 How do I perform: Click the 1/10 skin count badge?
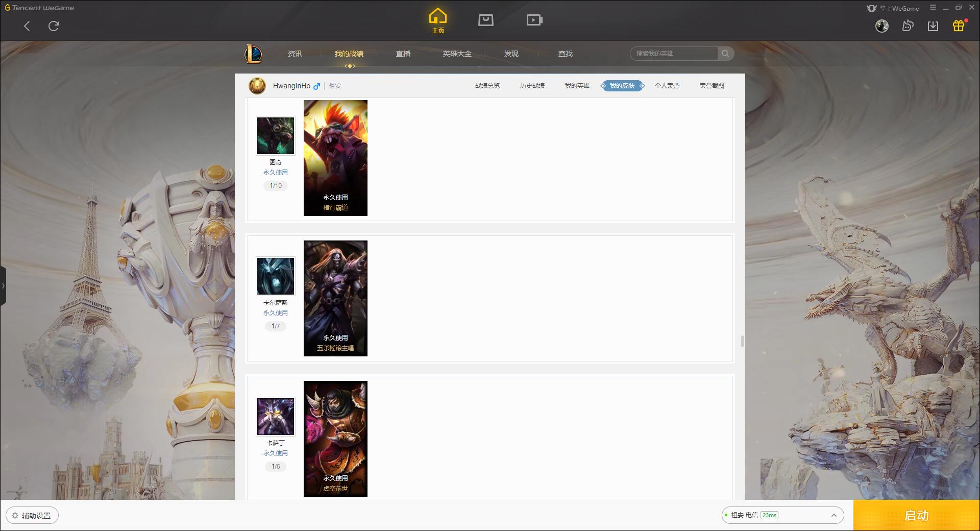(x=276, y=186)
